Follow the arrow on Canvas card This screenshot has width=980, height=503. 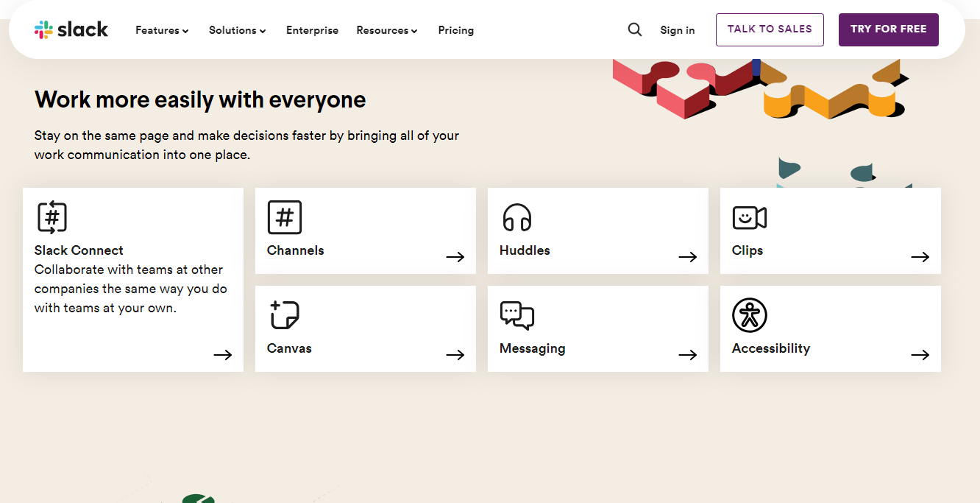pyautogui.click(x=455, y=355)
